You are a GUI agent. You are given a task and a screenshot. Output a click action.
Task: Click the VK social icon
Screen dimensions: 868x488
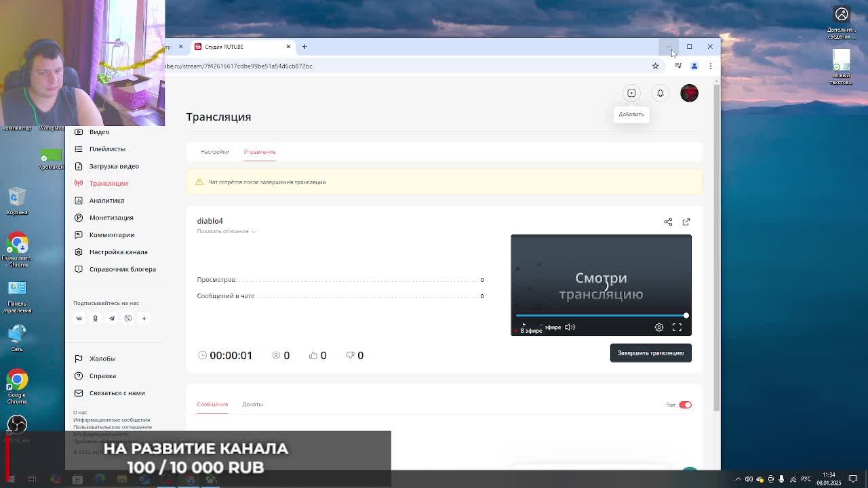coord(79,319)
